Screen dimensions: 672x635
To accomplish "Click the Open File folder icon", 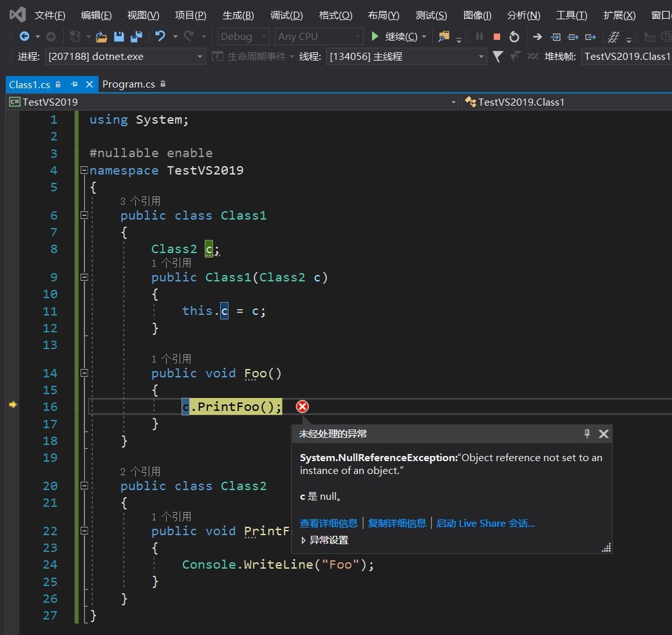I will coord(102,37).
